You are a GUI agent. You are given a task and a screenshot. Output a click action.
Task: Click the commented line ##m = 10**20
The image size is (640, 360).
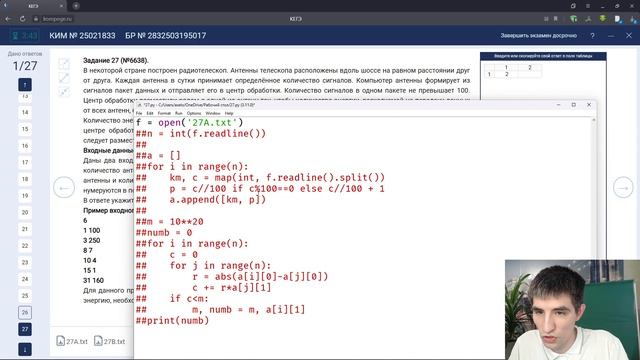(169, 222)
